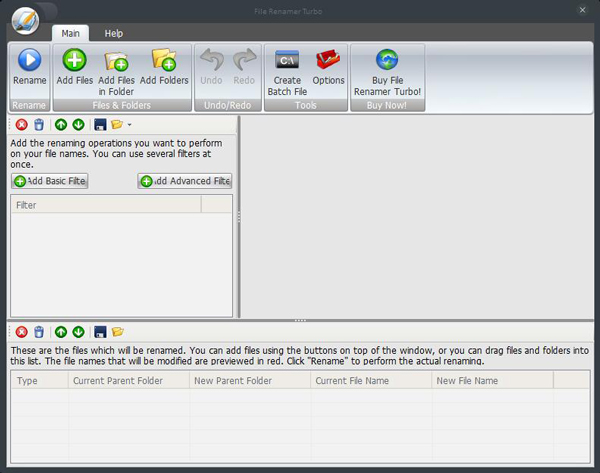Viewport: 600px width, 473px height.
Task: Clear filters with trash bin icon
Action: (x=39, y=125)
